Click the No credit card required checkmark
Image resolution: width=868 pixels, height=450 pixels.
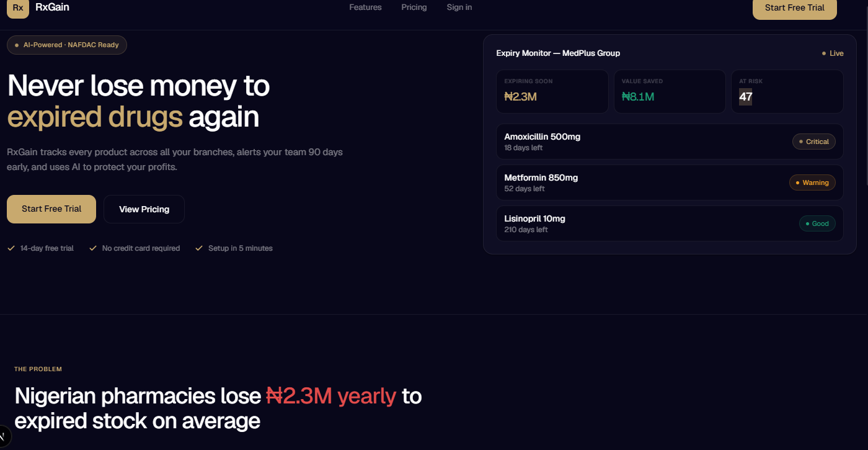[93, 248]
